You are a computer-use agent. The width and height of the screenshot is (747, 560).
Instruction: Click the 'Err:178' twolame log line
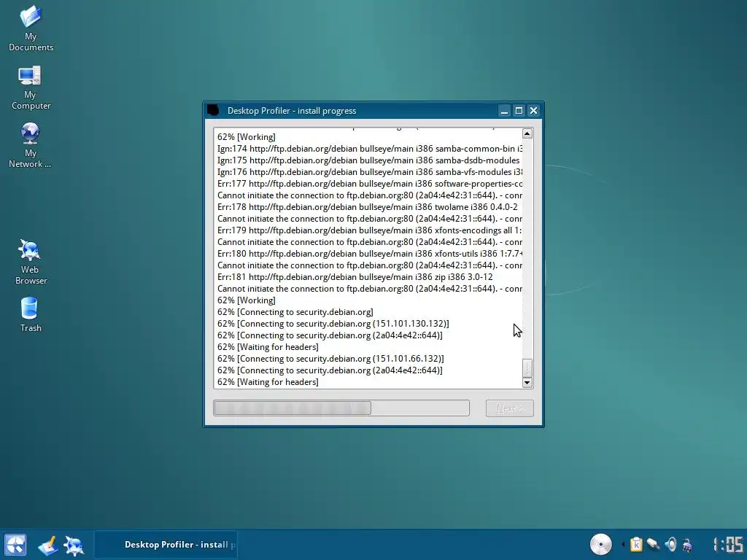click(368, 207)
